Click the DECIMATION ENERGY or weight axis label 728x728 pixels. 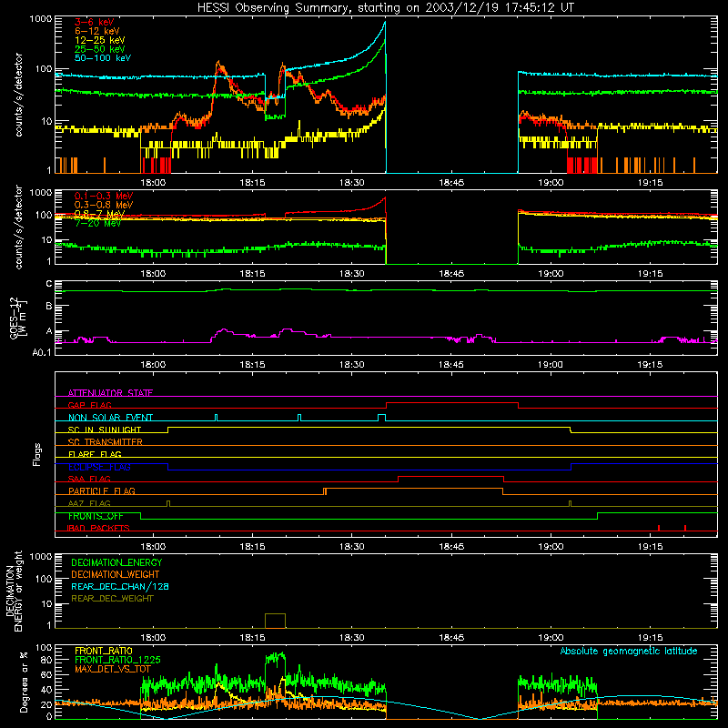[x=14, y=591]
